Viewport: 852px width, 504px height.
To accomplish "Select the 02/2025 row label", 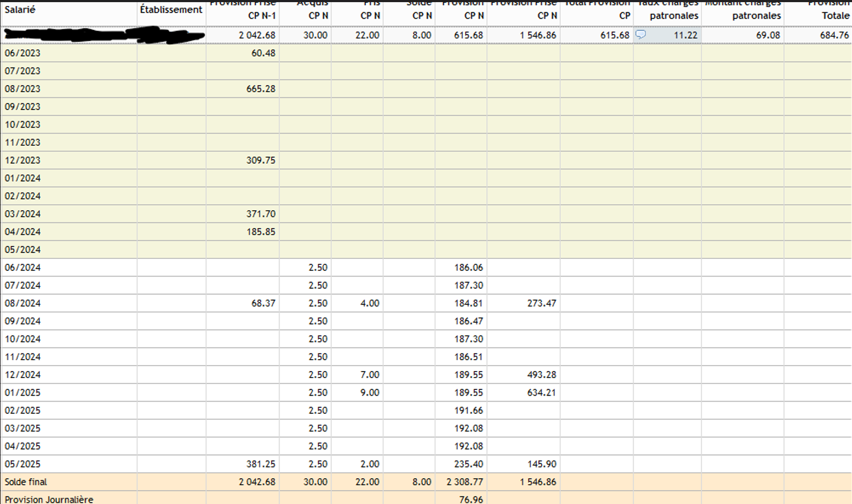I will click(23, 410).
